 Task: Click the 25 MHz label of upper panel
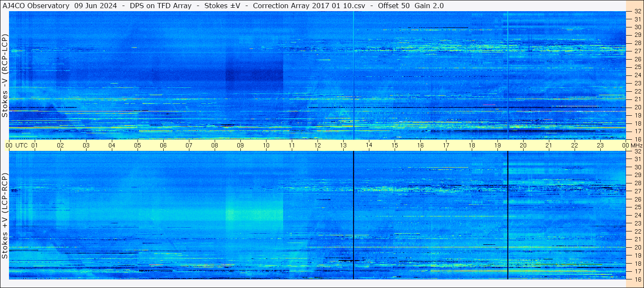[638, 67]
